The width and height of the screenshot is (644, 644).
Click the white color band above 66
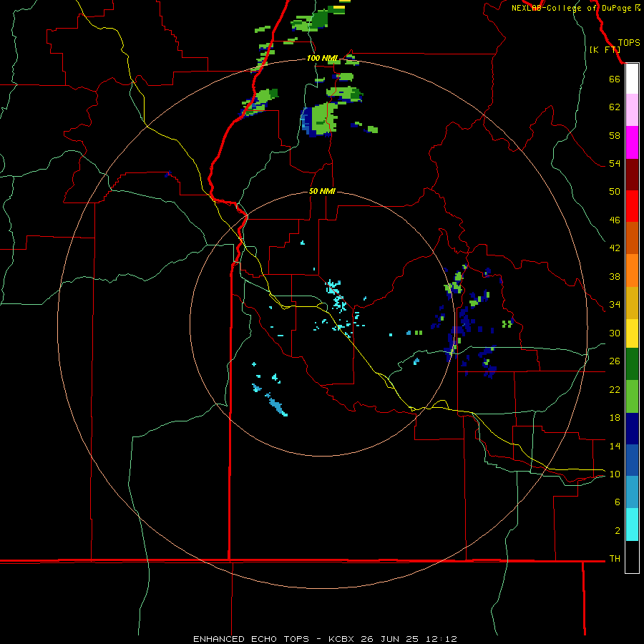(x=632, y=79)
